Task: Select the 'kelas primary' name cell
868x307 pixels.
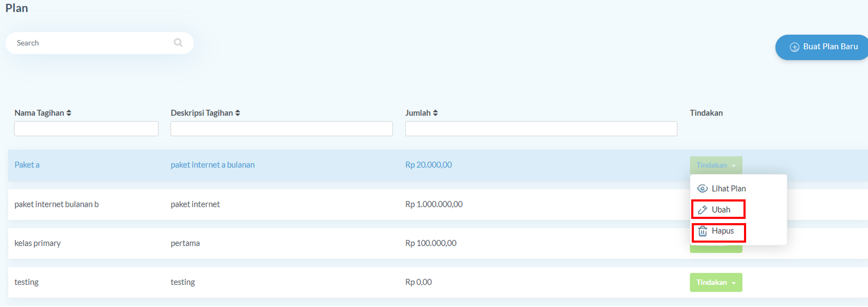Action: click(37, 243)
